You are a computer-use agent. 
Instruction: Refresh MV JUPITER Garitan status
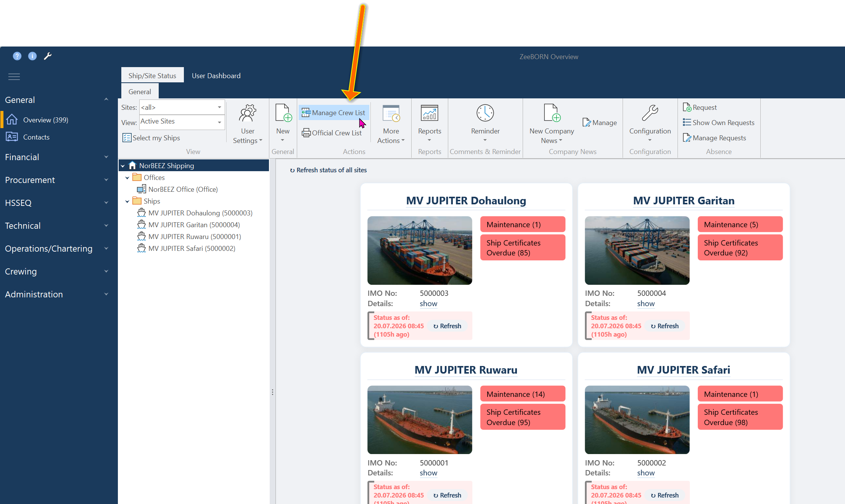[665, 326]
